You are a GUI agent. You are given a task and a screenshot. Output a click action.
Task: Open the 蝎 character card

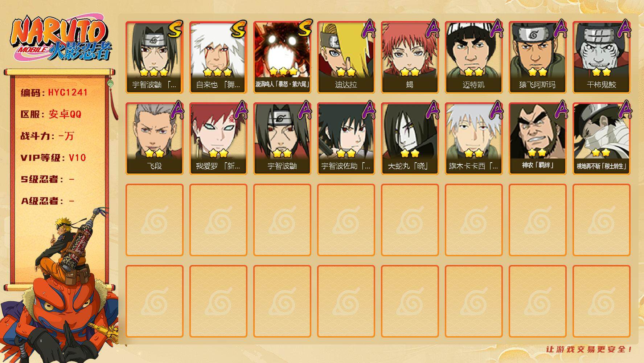[x=410, y=57]
